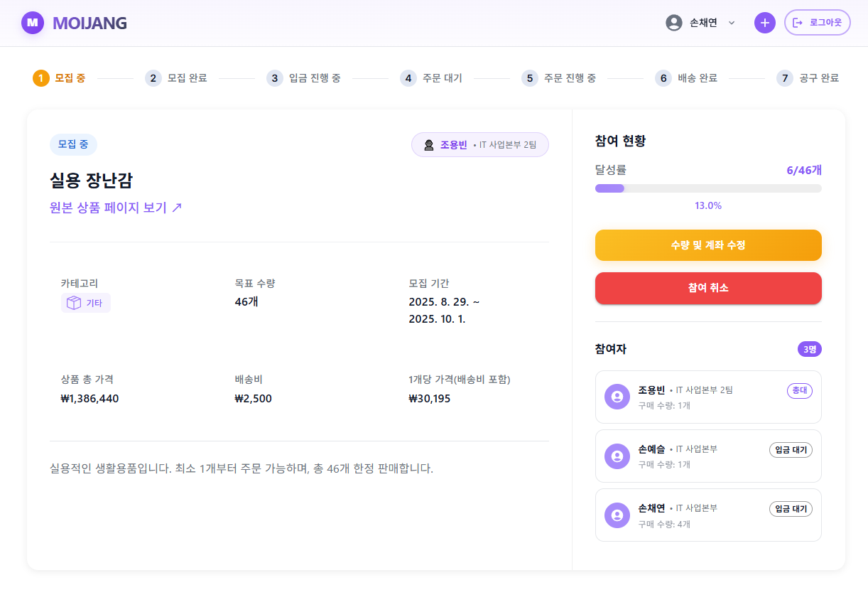Click the product description text about 생활용품
This screenshot has height=590, width=868.
(242, 468)
